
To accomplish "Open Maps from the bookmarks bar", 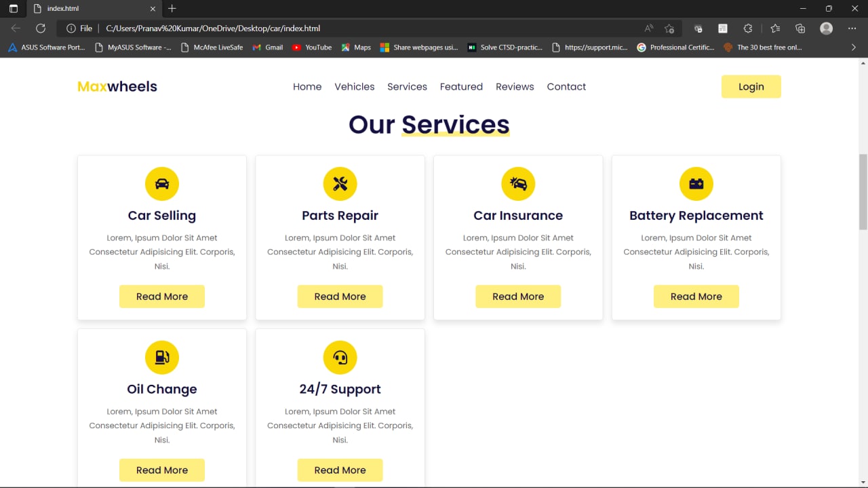I will (355, 47).
